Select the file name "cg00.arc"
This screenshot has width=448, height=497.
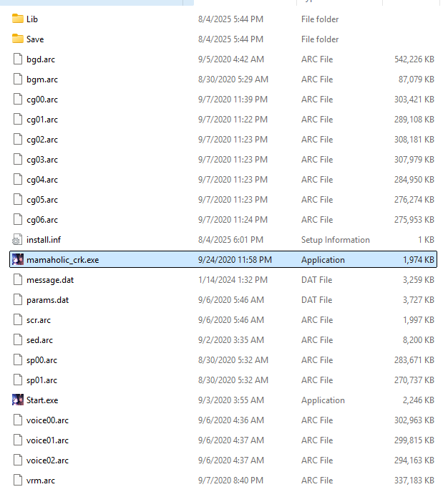(42, 100)
